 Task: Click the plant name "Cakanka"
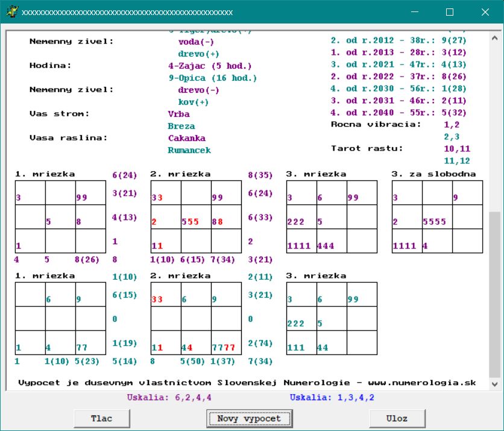187,138
